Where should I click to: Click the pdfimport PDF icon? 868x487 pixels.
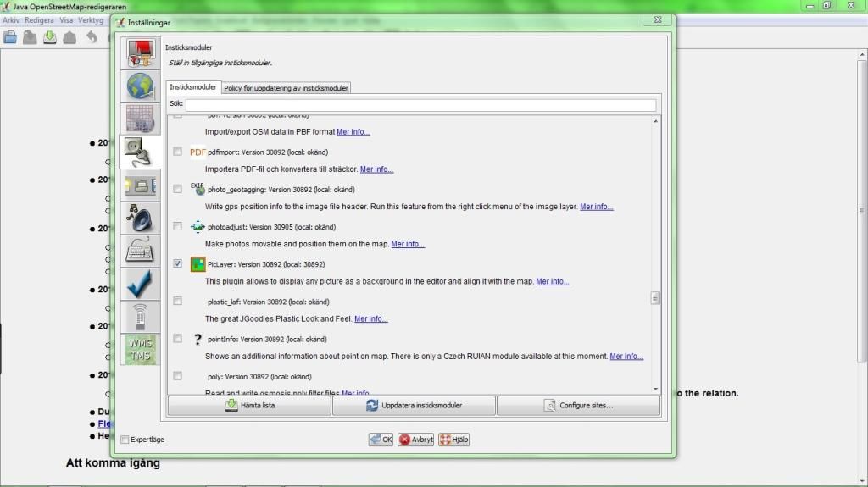[198, 152]
